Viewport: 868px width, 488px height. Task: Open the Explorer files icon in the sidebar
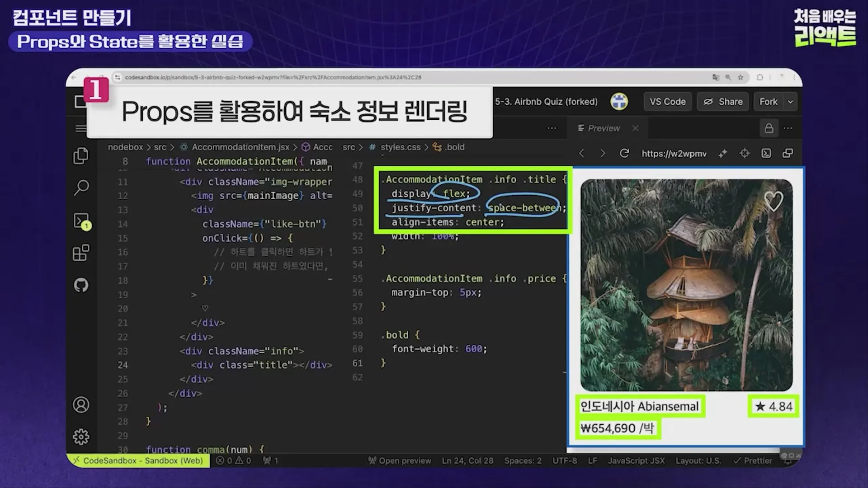pos(81,155)
